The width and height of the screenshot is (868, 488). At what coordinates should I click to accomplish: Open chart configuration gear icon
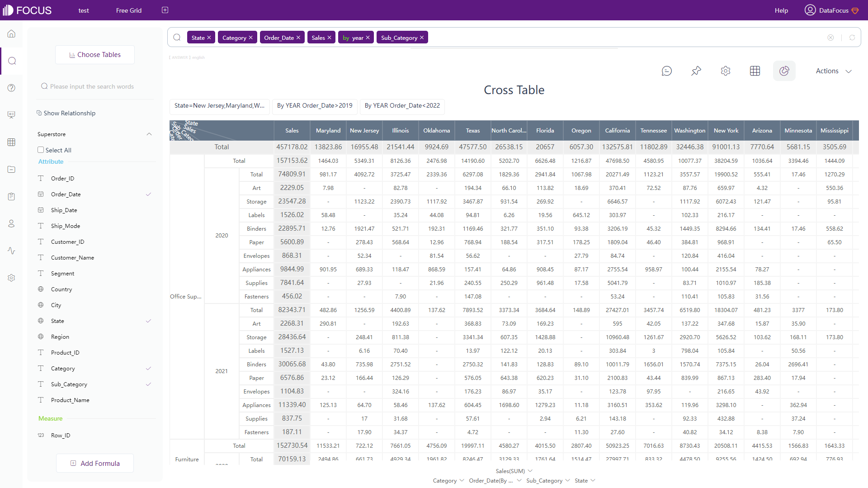[x=726, y=71]
